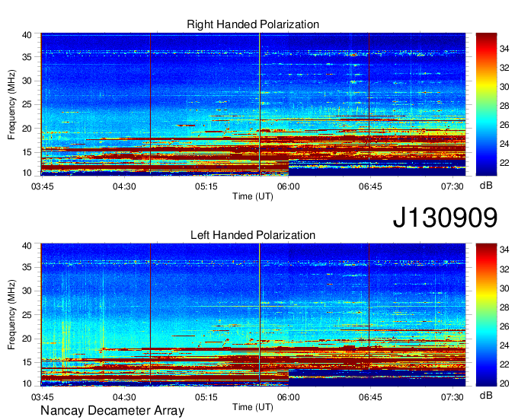Click 26 value on Right Handed color bar
Image resolution: width=518 pixels, height=420 pixels.
coord(504,125)
